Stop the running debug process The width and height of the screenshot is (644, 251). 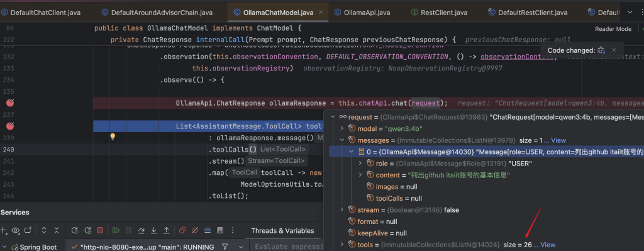point(100,230)
